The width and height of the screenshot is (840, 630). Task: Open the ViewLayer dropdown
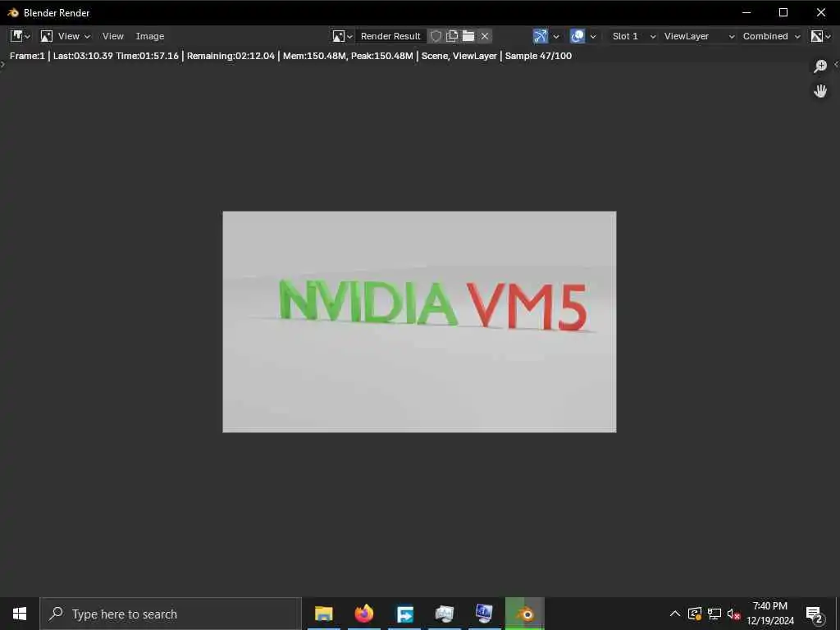(699, 36)
